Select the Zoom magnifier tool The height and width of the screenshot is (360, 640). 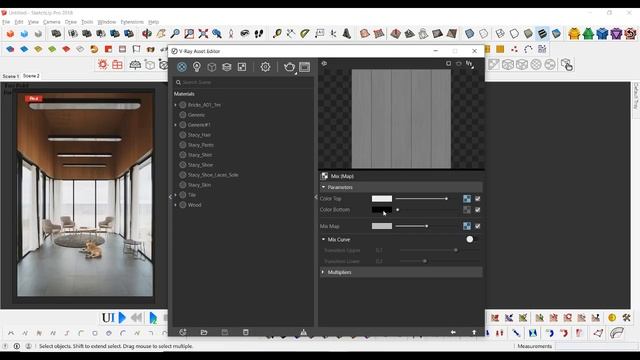coord(175,33)
